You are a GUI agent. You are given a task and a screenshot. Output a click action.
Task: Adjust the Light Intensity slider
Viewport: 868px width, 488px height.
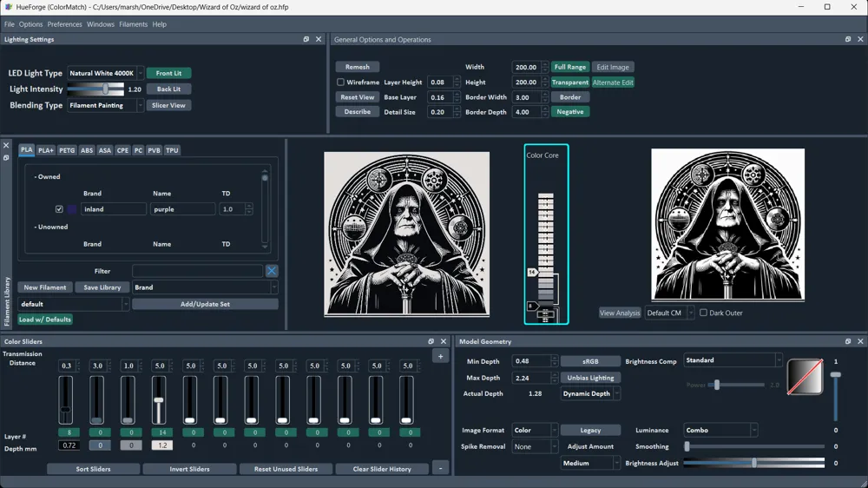[95, 89]
